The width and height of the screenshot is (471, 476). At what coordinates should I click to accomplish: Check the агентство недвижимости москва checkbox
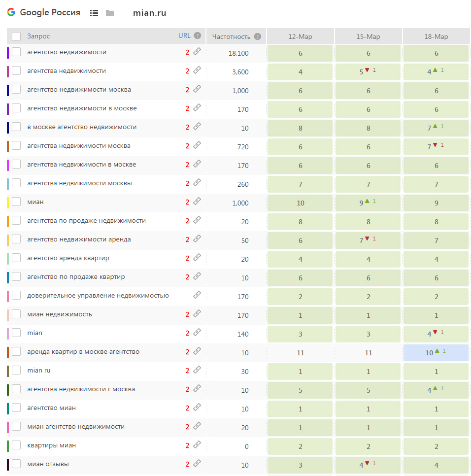pos(16,90)
